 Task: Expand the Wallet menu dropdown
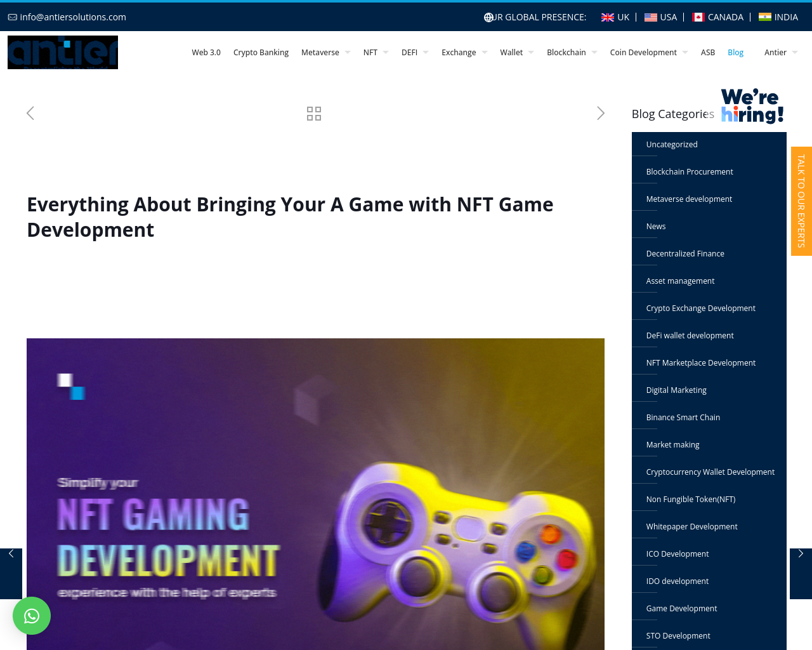pyautogui.click(x=531, y=53)
